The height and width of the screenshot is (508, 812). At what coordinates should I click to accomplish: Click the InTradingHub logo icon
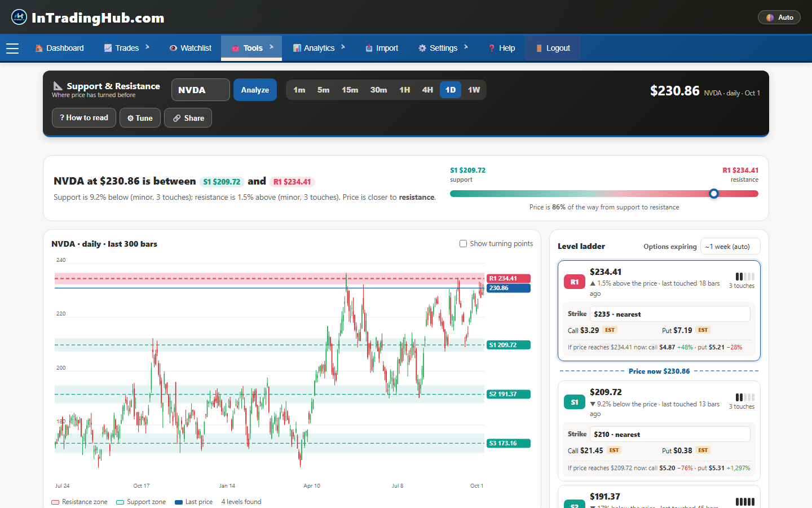point(19,17)
